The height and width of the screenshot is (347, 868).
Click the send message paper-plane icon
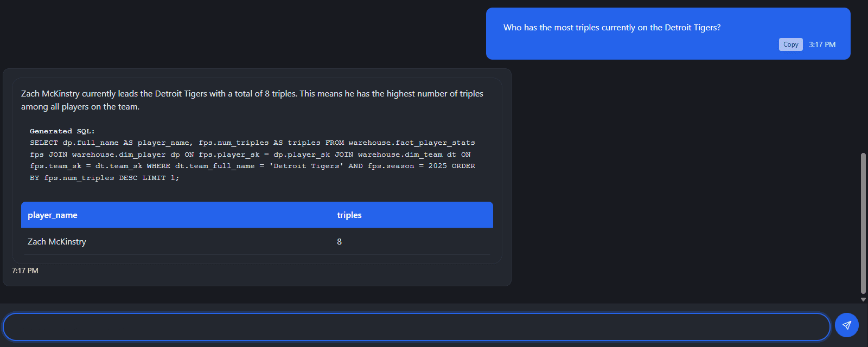pyautogui.click(x=846, y=325)
